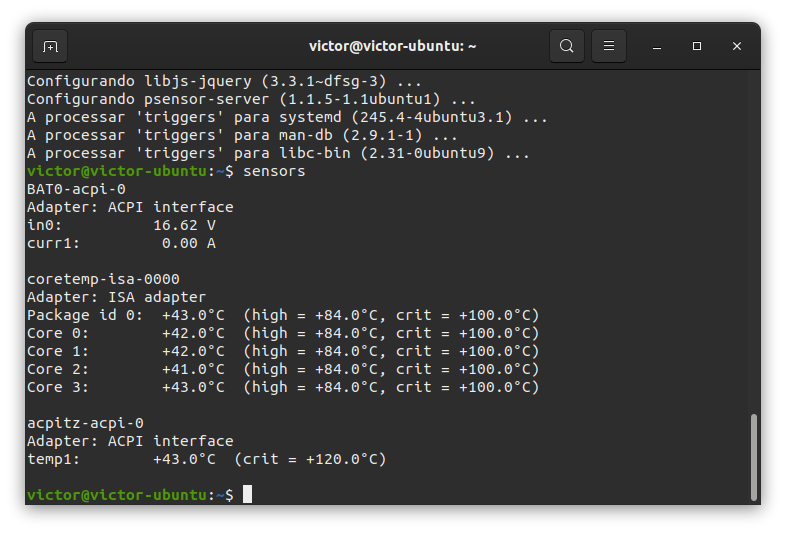Click the temp1 crit +120.0°C line
The image size is (786, 533).
click(x=207, y=459)
